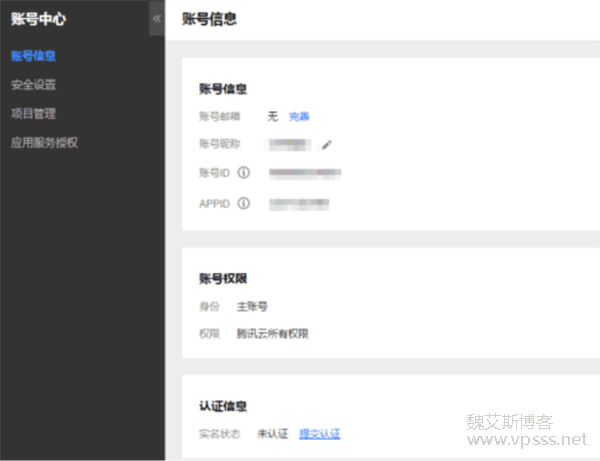
Task: Go to 项目管理 in the sidebar
Action: pos(33,114)
